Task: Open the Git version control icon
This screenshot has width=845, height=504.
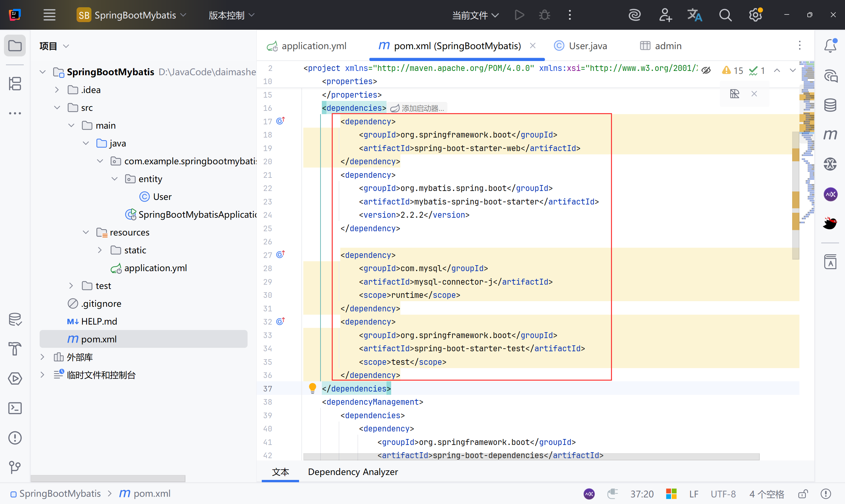Action: point(15,467)
